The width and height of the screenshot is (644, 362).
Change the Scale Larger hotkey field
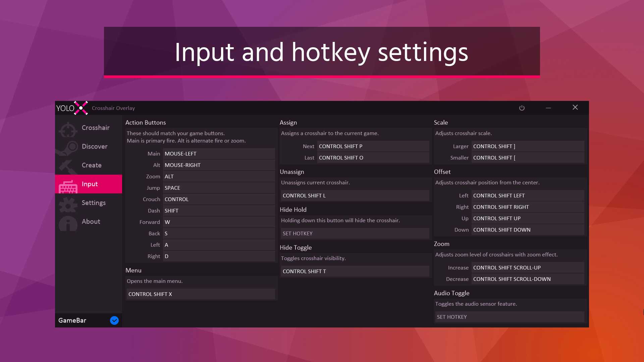coord(527,146)
